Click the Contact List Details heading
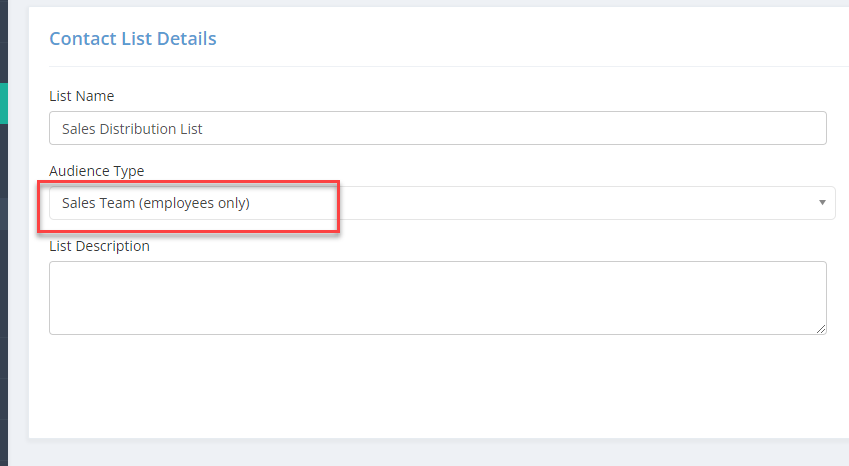This screenshot has width=849, height=466. click(133, 38)
